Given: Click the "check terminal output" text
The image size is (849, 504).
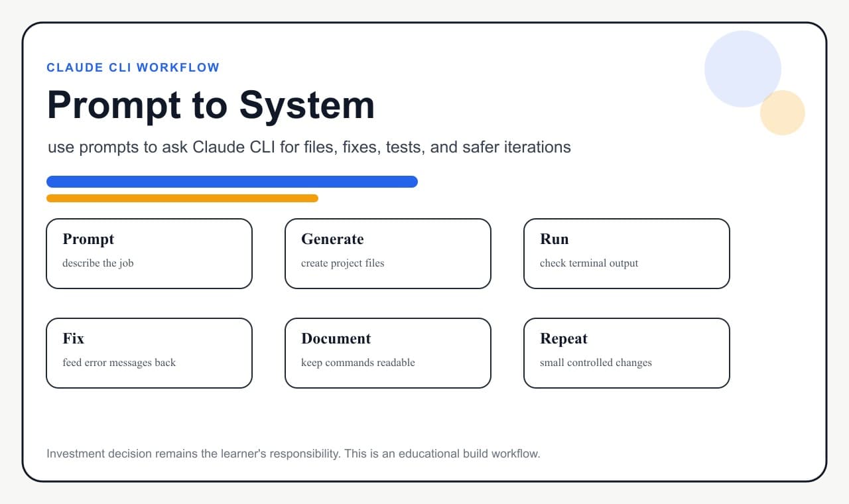Looking at the screenshot, I should [589, 263].
